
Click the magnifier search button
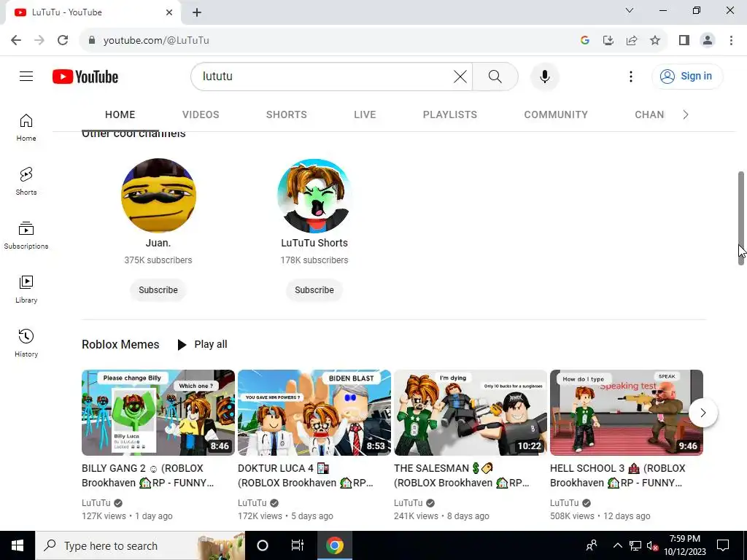tap(495, 76)
